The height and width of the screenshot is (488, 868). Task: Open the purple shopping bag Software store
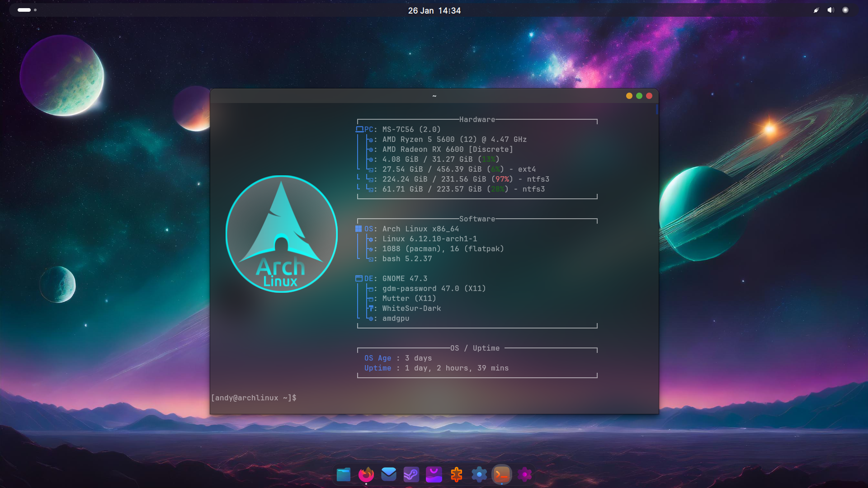point(434,474)
